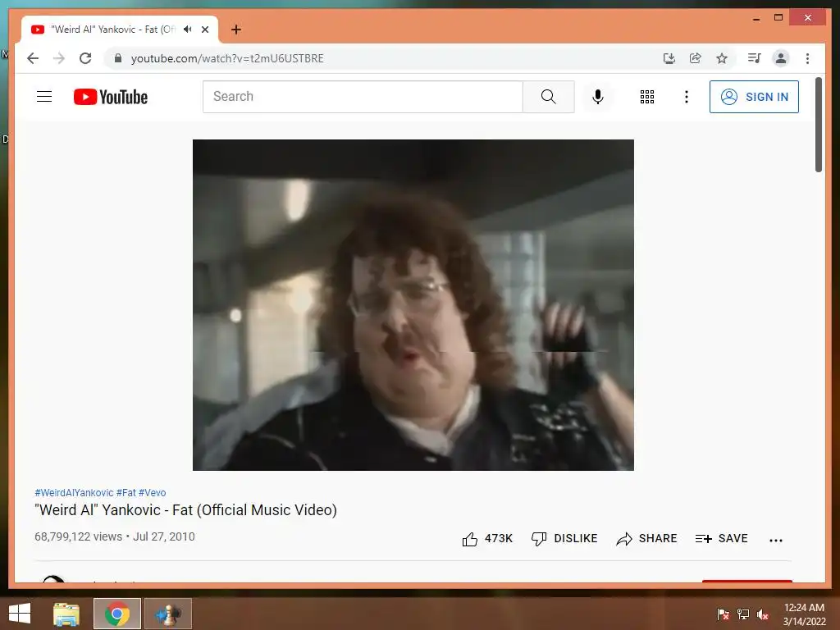Viewport: 840px width, 630px height.
Task: Open the #Fat hashtag link
Action: point(126,492)
